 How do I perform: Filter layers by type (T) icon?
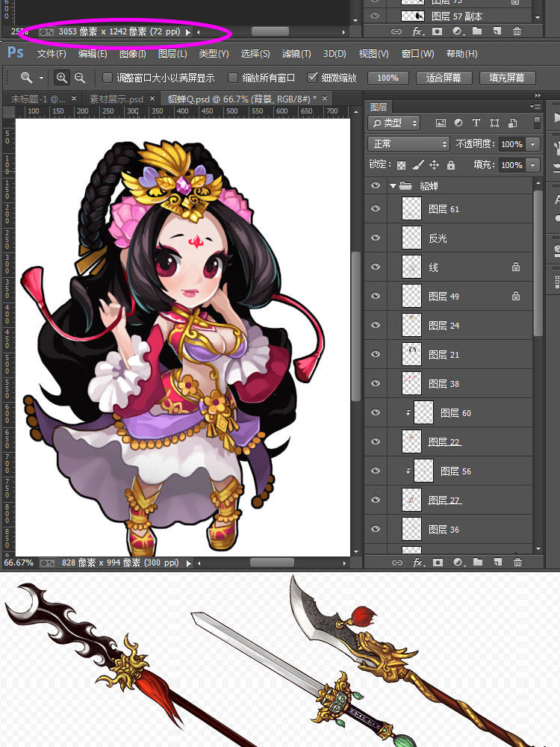click(x=476, y=123)
